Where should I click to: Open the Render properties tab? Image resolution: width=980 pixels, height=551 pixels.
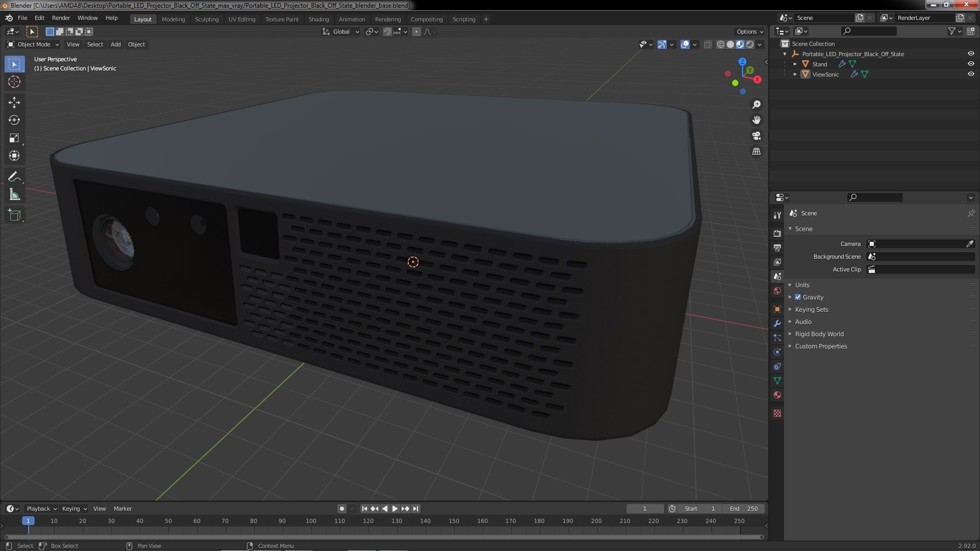777,233
